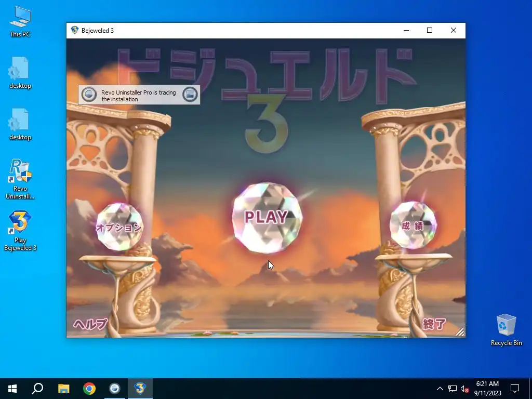The height and width of the screenshot is (399, 532).
Task: Show hidden system tray icons
Action: 440,389
